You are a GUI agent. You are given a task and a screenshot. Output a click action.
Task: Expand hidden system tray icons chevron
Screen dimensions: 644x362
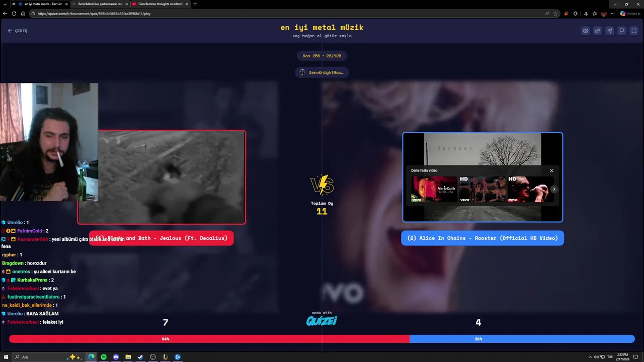[x=590, y=357]
